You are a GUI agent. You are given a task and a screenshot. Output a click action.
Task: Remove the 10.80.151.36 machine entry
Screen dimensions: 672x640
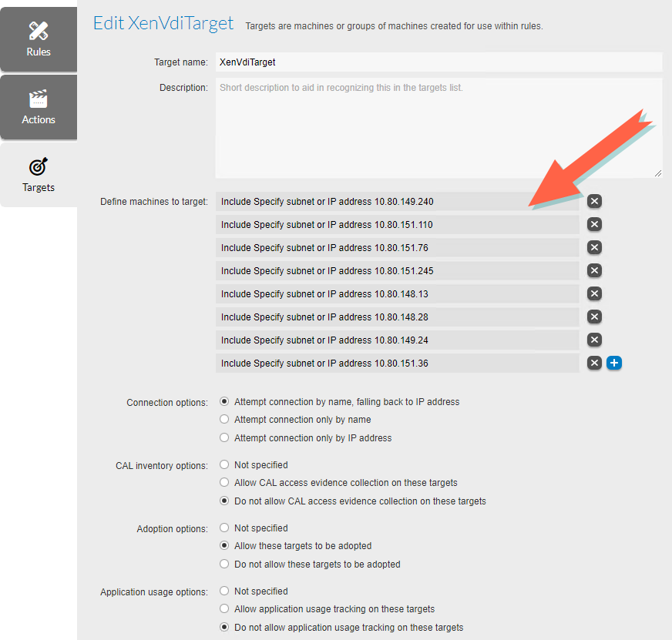pos(593,362)
